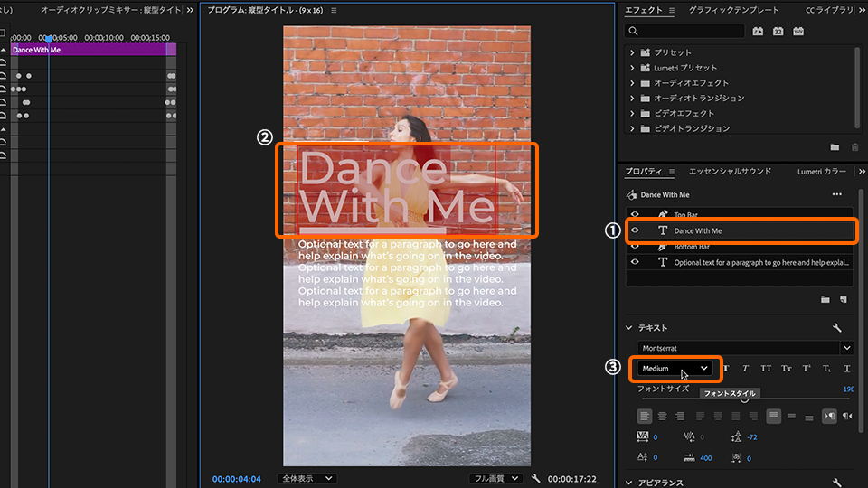Apply superscript text style
Image resolution: width=868 pixels, height=488 pixels.
(807, 369)
